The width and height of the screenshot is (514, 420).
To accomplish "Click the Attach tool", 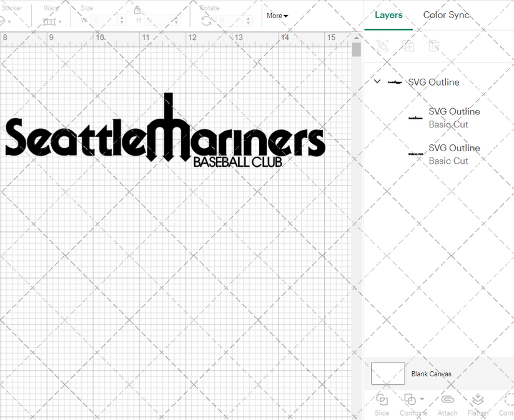I will (x=447, y=400).
